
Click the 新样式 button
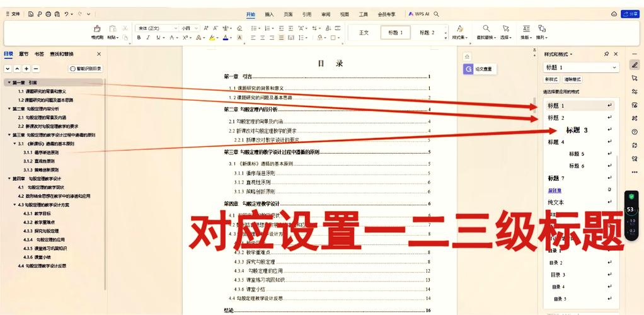(551, 79)
